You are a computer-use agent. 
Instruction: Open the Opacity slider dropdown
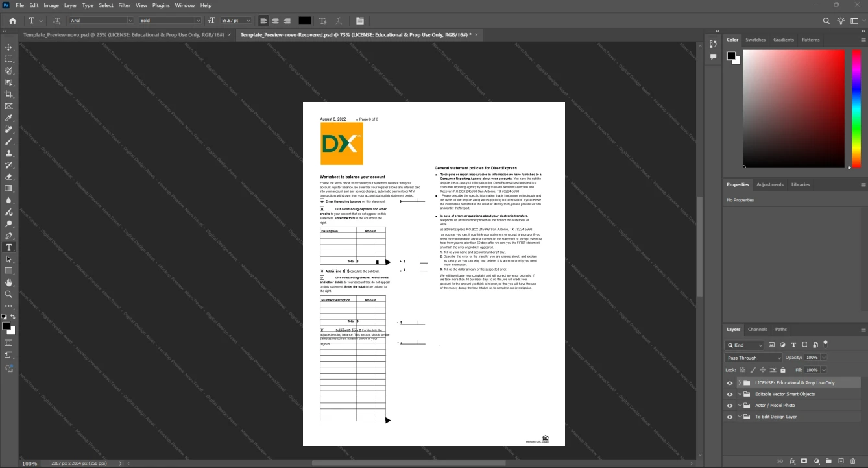[824, 358]
